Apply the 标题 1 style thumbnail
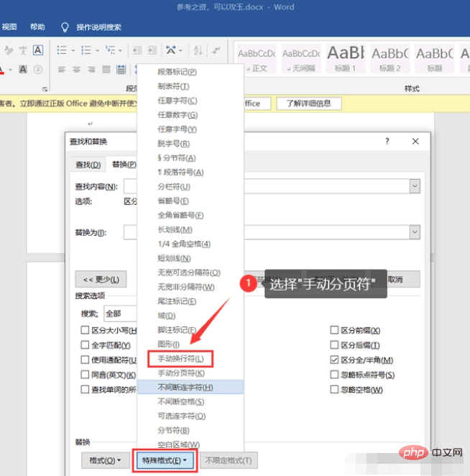 [346, 56]
